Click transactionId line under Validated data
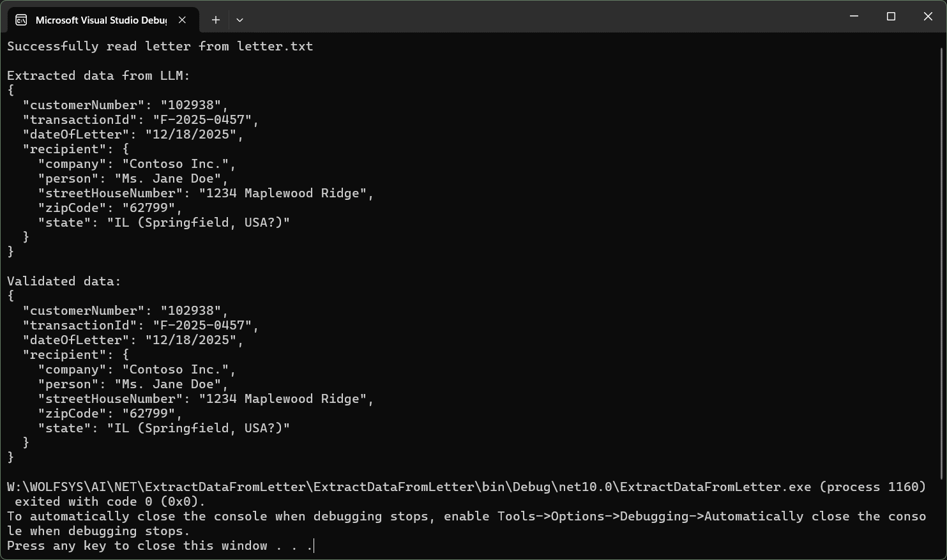 140,326
